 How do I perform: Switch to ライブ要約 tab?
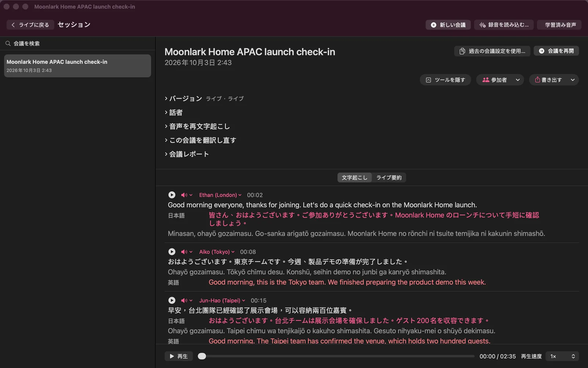click(x=389, y=177)
